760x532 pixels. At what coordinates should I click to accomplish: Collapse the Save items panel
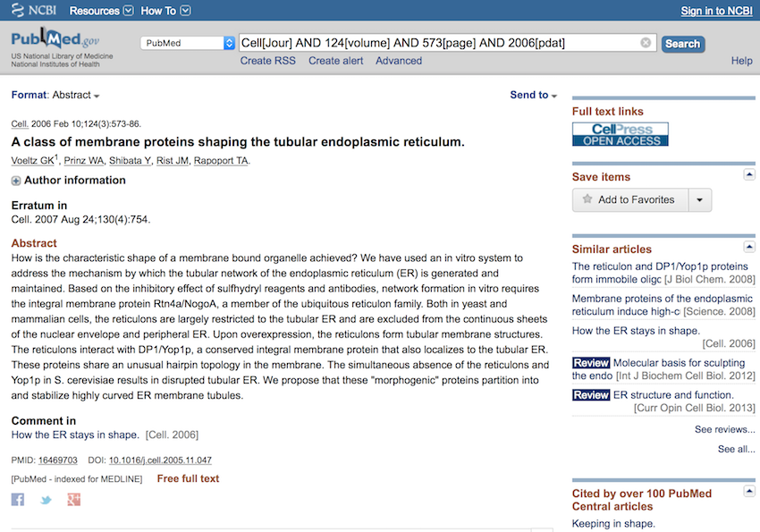[749, 175]
